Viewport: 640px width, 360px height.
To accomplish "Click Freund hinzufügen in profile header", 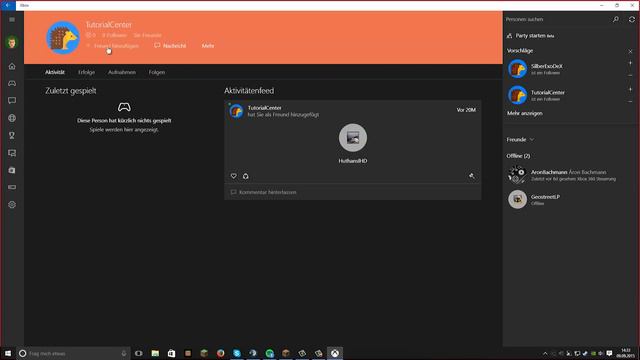I will 112,46.
